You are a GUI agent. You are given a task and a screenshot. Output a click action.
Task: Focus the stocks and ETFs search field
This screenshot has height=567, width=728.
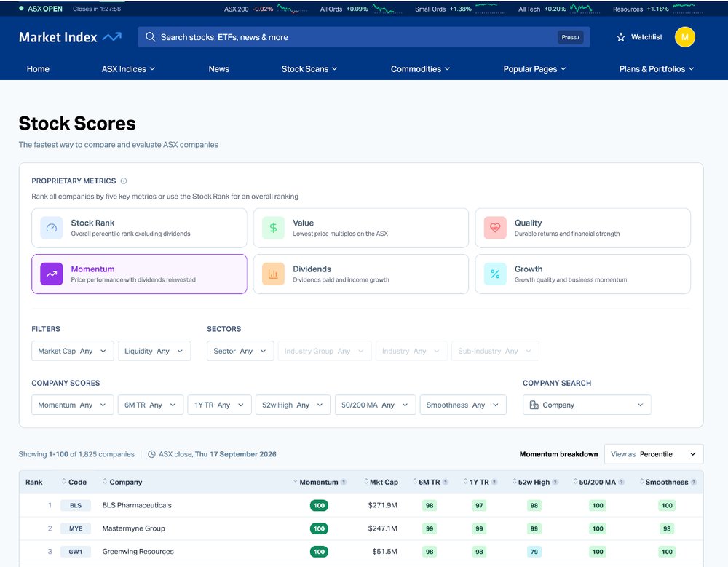[x=363, y=37]
